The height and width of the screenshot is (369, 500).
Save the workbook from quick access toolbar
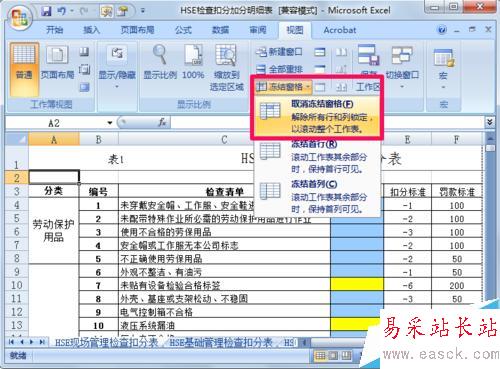pos(46,11)
